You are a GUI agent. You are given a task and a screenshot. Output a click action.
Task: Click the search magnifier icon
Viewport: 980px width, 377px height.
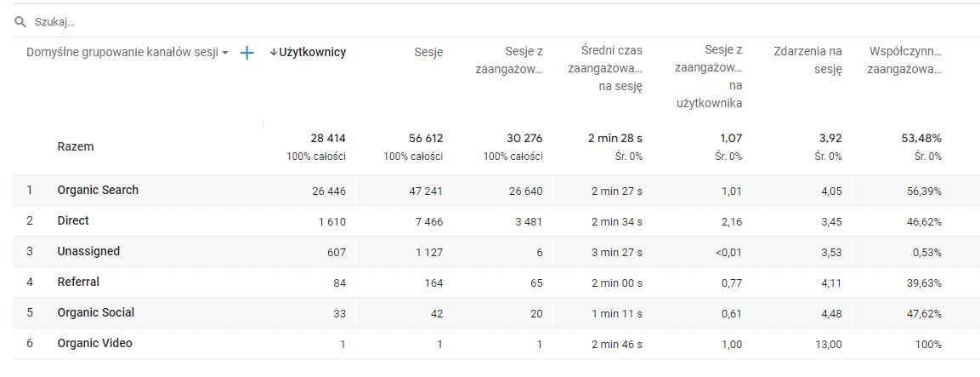point(20,22)
